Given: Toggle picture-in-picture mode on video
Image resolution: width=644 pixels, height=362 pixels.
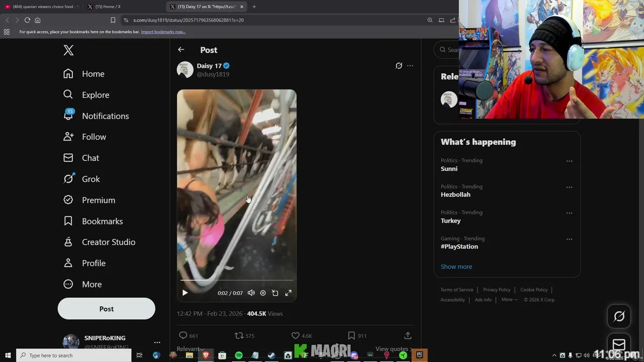Looking at the screenshot, I should click(275, 293).
